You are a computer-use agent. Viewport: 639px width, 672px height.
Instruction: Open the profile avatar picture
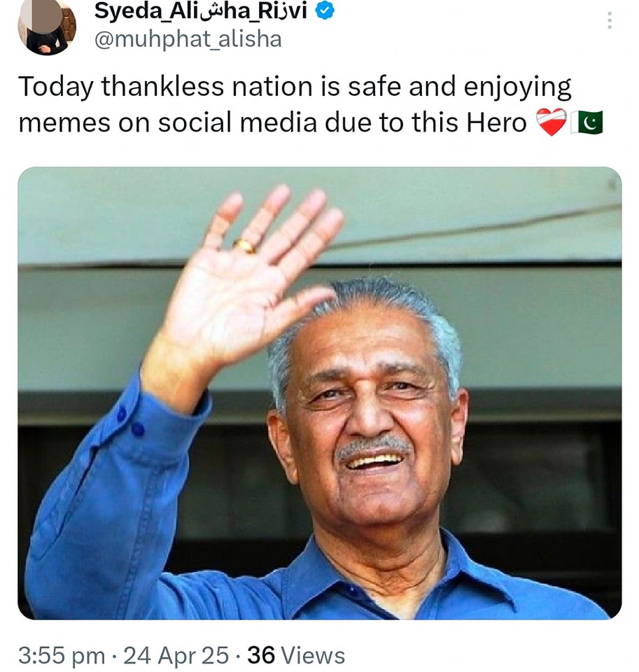[x=46, y=27]
